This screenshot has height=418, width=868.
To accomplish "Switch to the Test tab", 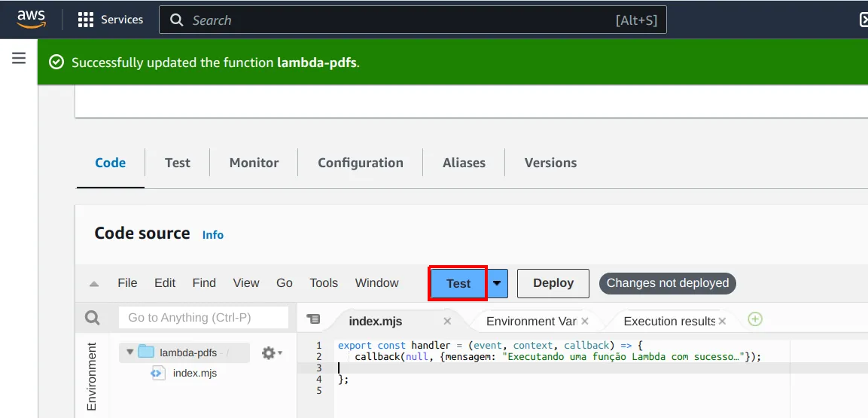I will [x=177, y=163].
